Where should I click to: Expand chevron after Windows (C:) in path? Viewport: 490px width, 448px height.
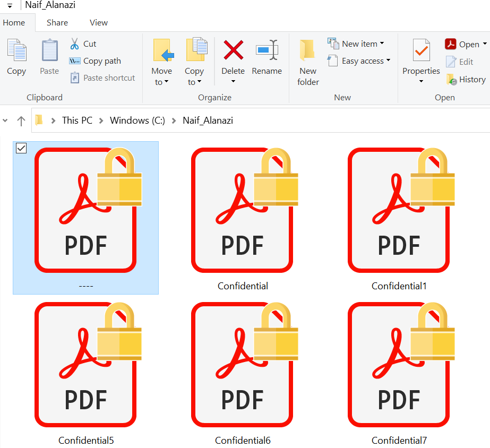click(174, 120)
